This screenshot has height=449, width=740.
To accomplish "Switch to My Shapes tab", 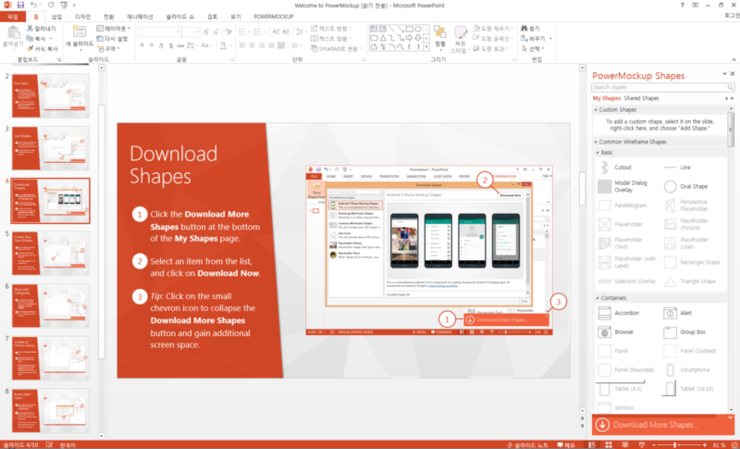I will (x=606, y=98).
